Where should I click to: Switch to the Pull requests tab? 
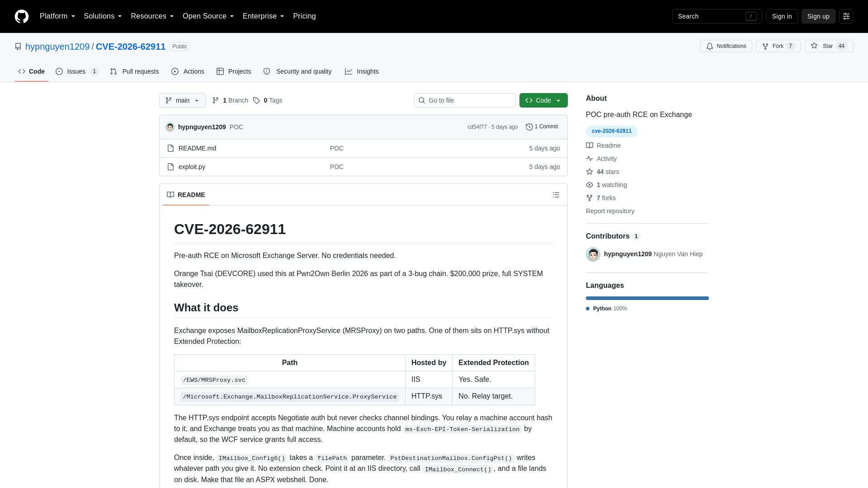click(x=134, y=71)
